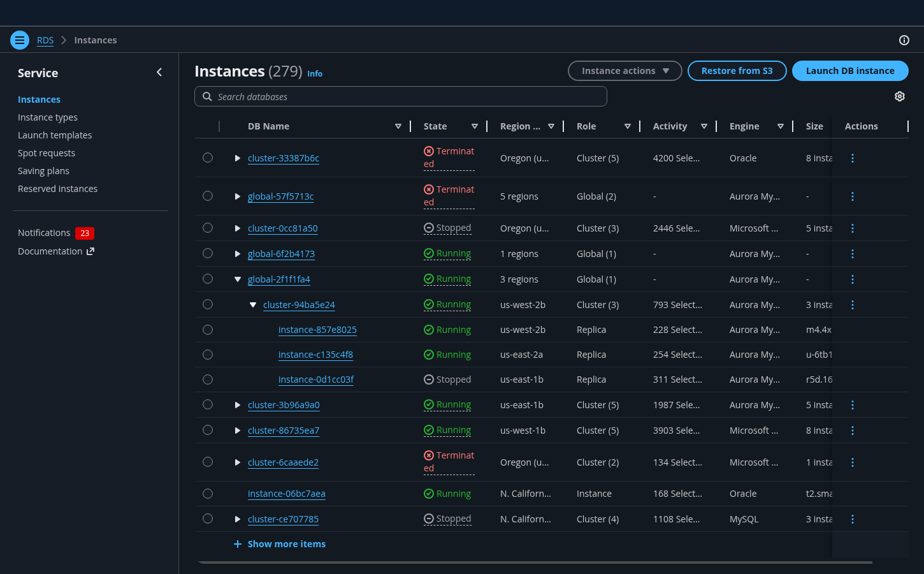The height and width of the screenshot is (574, 924).
Task: Open the instance-857e8025 link
Action: point(317,330)
